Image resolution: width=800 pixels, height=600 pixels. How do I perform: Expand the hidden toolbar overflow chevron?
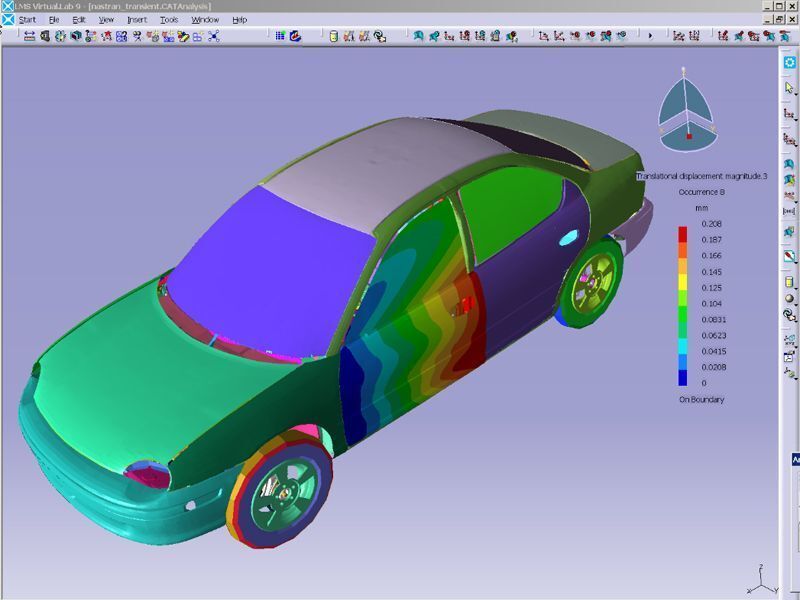650,37
